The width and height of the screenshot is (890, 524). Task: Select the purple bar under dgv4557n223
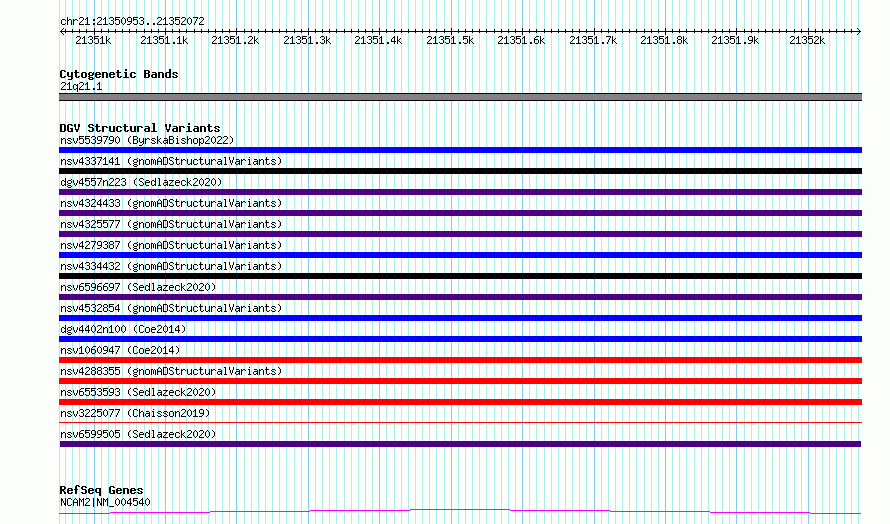tap(460, 192)
